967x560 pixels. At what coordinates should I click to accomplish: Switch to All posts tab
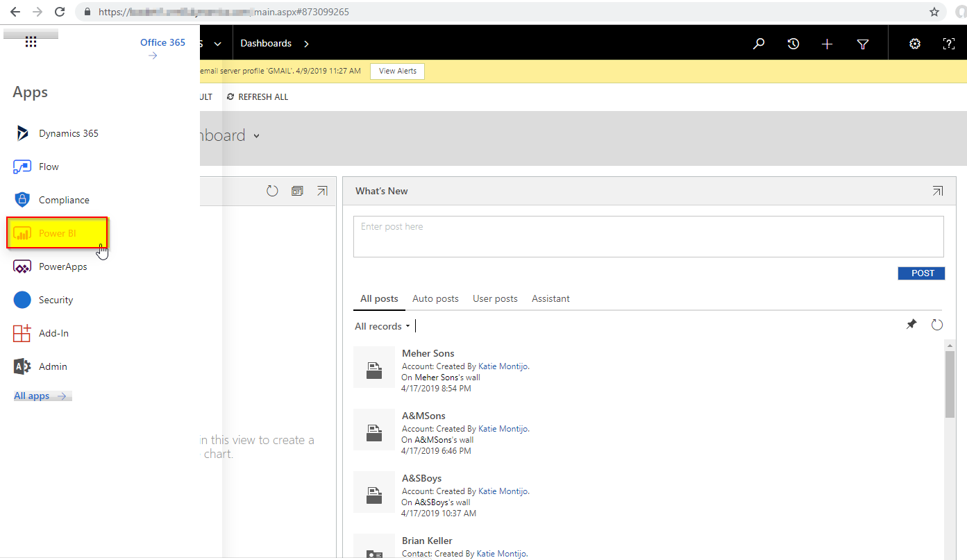[379, 299]
